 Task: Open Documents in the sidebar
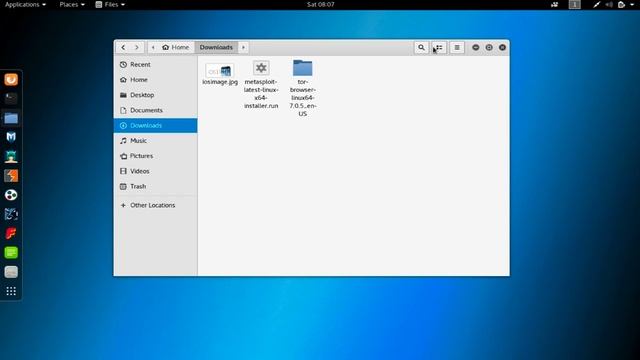[156, 110]
